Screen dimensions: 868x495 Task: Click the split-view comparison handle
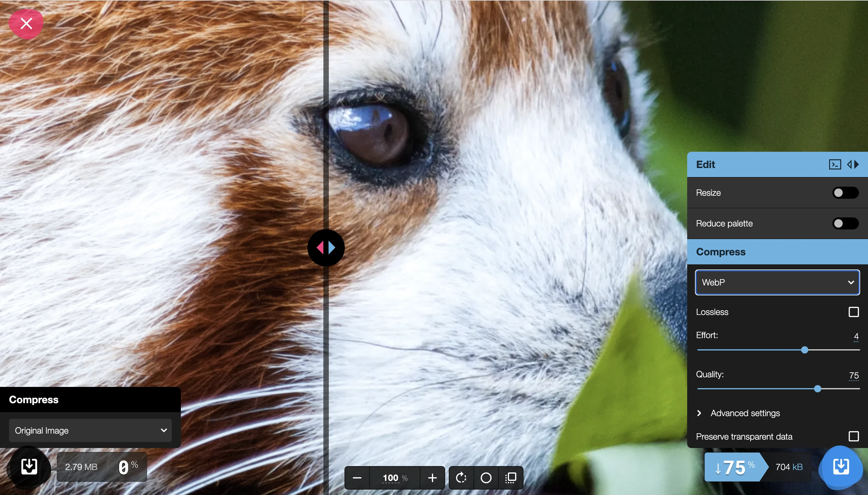[326, 247]
